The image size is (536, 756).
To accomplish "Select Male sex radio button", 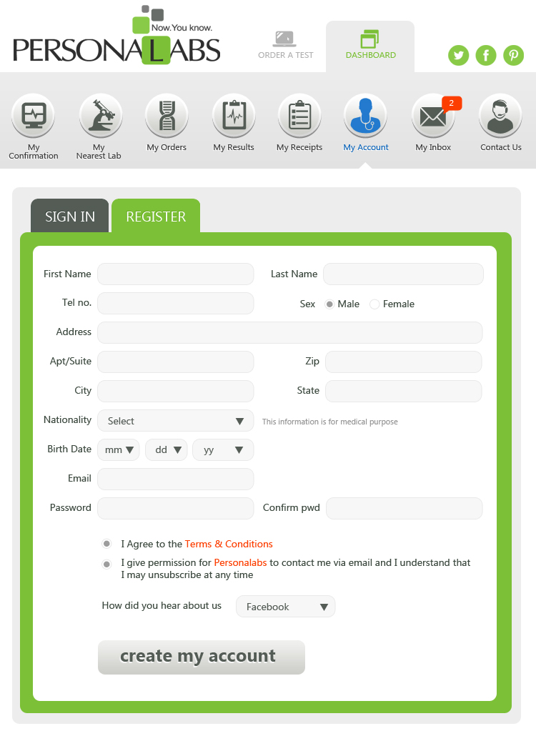I will point(329,304).
